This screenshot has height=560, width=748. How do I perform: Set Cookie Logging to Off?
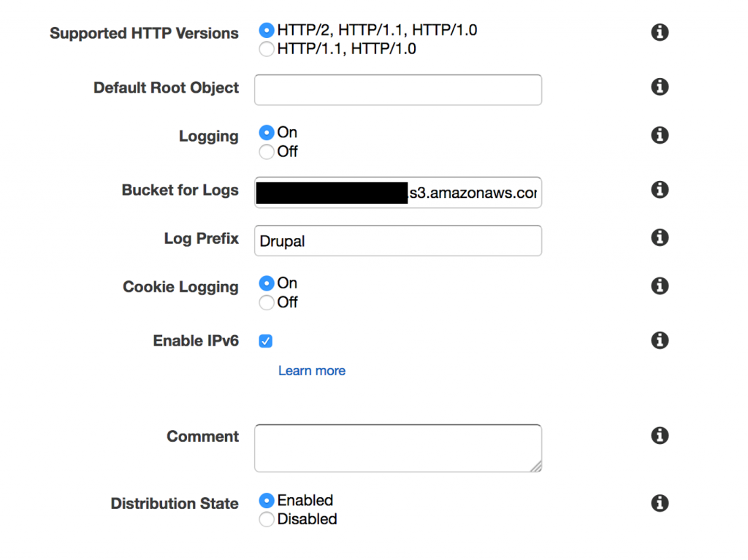click(266, 302)
